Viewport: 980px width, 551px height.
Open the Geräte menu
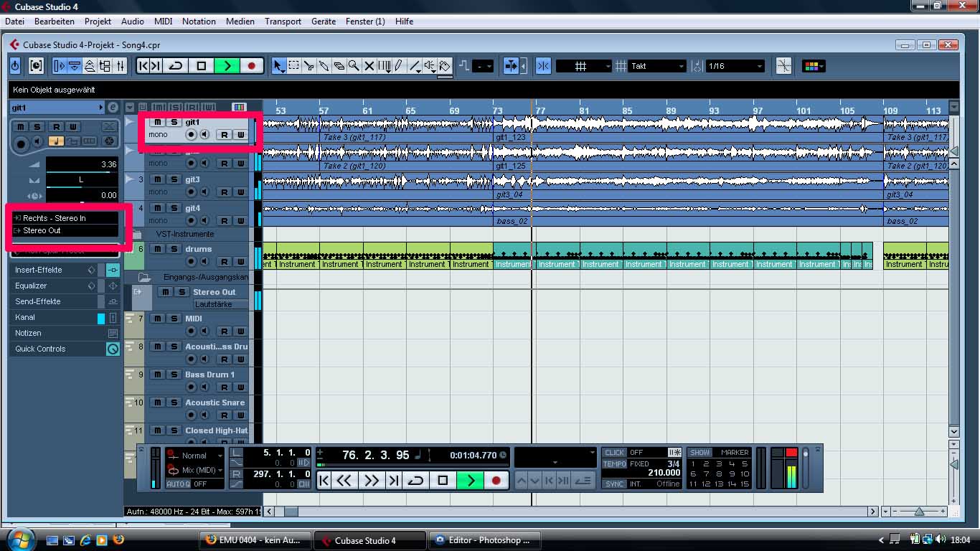click(324, 22)
